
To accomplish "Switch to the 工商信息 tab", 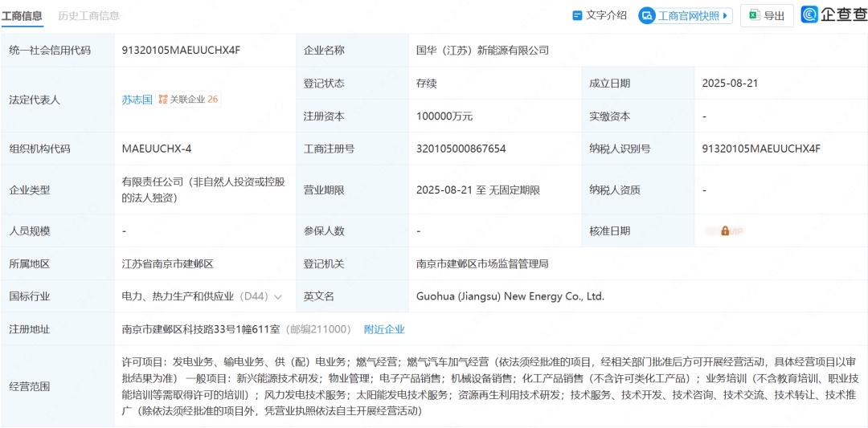I will (x=22, y=15).
